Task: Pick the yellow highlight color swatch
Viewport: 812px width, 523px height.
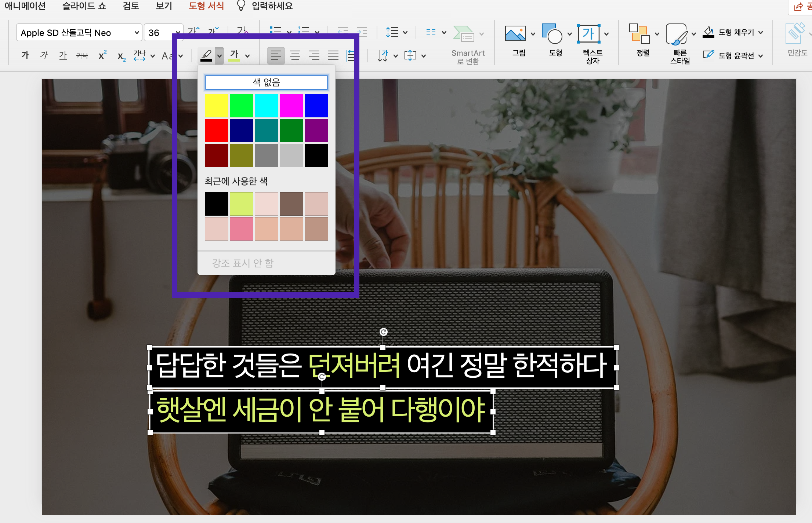Action: point(216,106)
